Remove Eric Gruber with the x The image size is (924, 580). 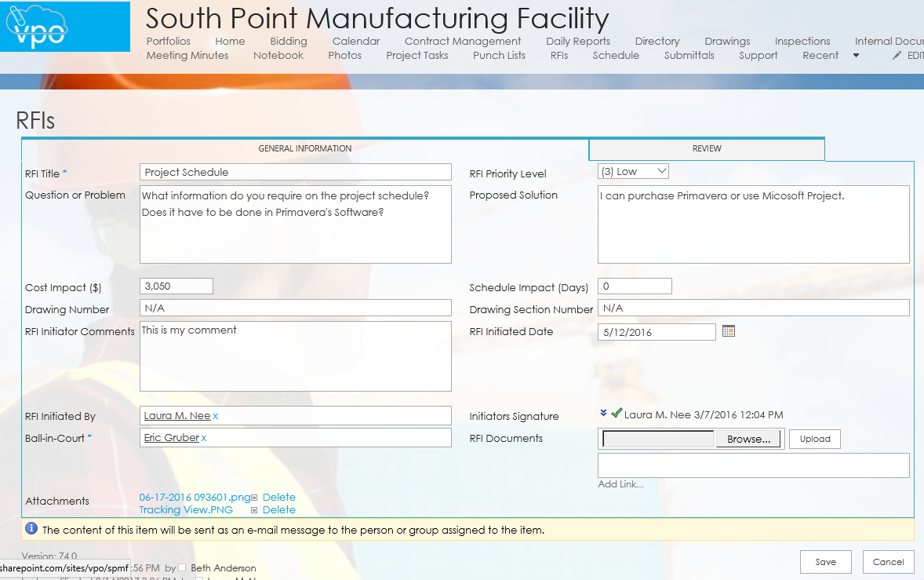point(204,438)
